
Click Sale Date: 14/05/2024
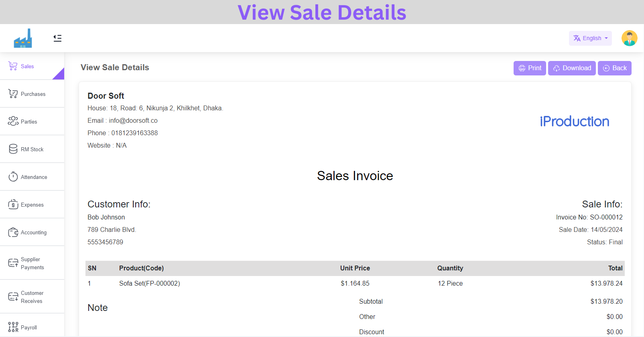tap(591, 229)
